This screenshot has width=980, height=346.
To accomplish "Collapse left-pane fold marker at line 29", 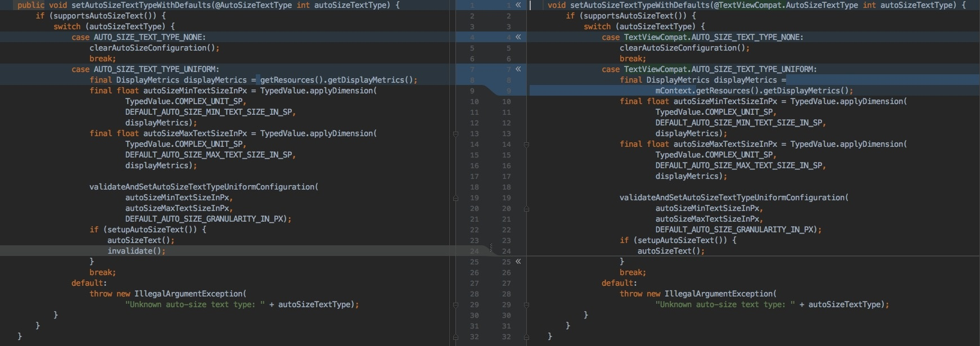I will [x=455, y=305].
